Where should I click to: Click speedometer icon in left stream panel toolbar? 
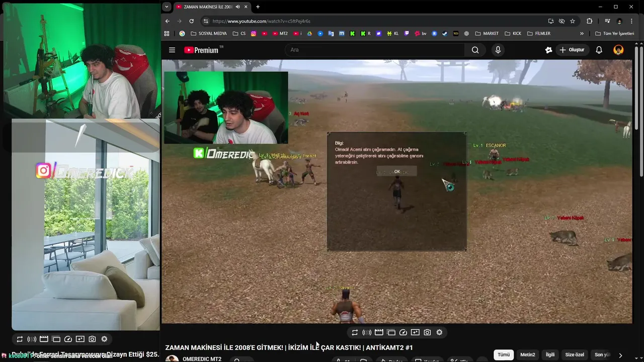click(x=68, y=339)
